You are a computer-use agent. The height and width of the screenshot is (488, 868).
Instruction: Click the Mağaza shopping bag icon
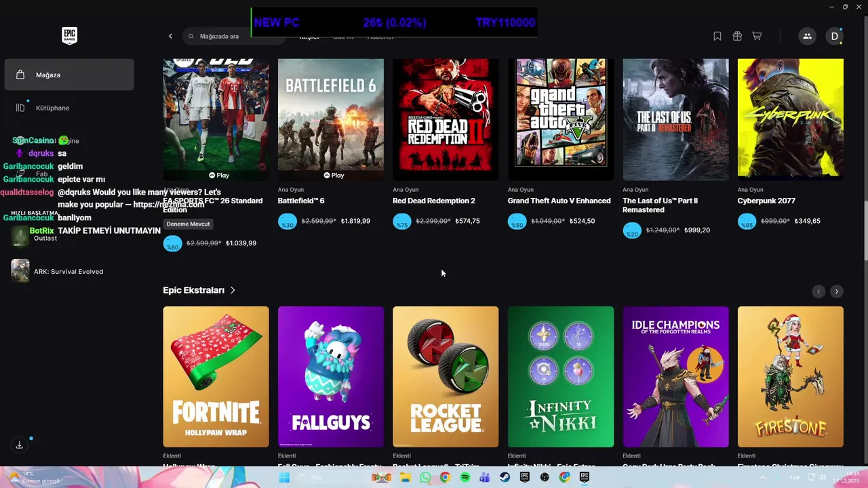(x=20, y=75)
